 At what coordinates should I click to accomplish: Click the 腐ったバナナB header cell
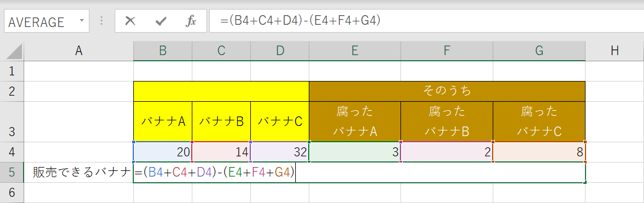[x=447, y=121]
